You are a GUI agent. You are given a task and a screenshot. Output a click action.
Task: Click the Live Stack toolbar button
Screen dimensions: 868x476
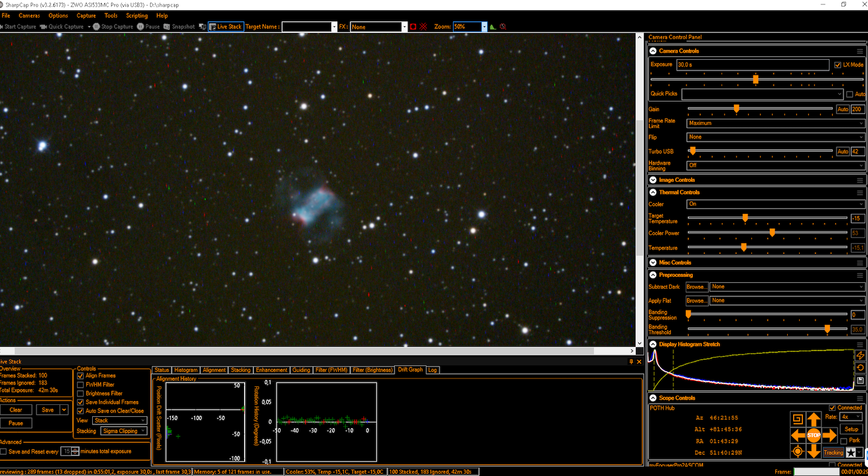(226, 27)
